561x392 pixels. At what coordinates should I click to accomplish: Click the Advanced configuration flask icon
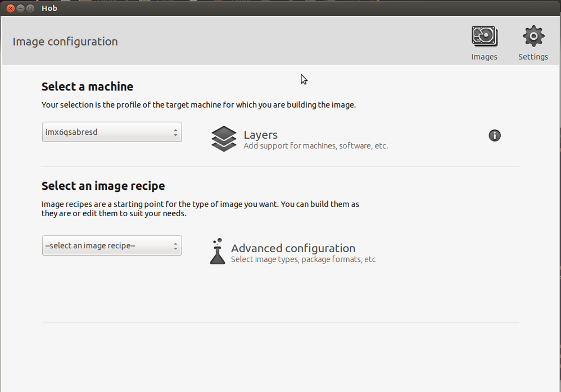click(x=217, y=251)
